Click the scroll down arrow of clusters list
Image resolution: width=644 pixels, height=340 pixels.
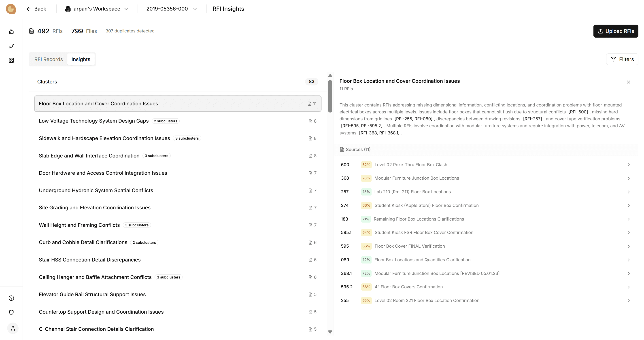point(330,332)
